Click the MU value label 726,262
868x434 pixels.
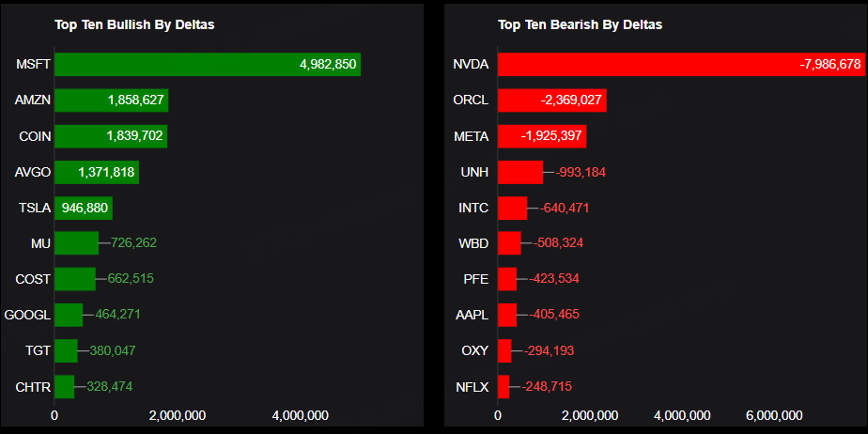[x=133, y=243]
